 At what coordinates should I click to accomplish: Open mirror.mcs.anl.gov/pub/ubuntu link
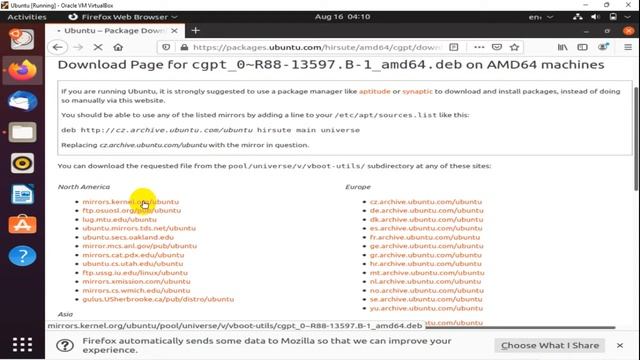pyautogui.click(x=140, y=246)
